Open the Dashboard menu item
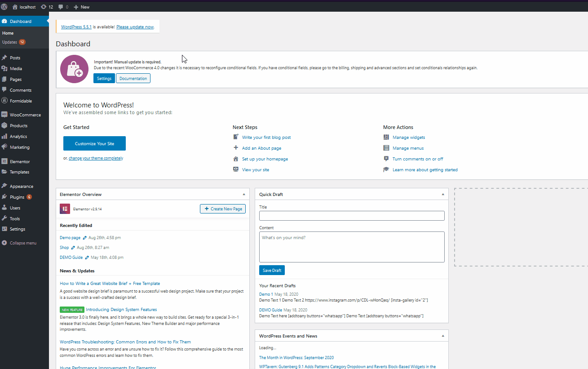This screenshot has width=588, height=369. (24, 21)
